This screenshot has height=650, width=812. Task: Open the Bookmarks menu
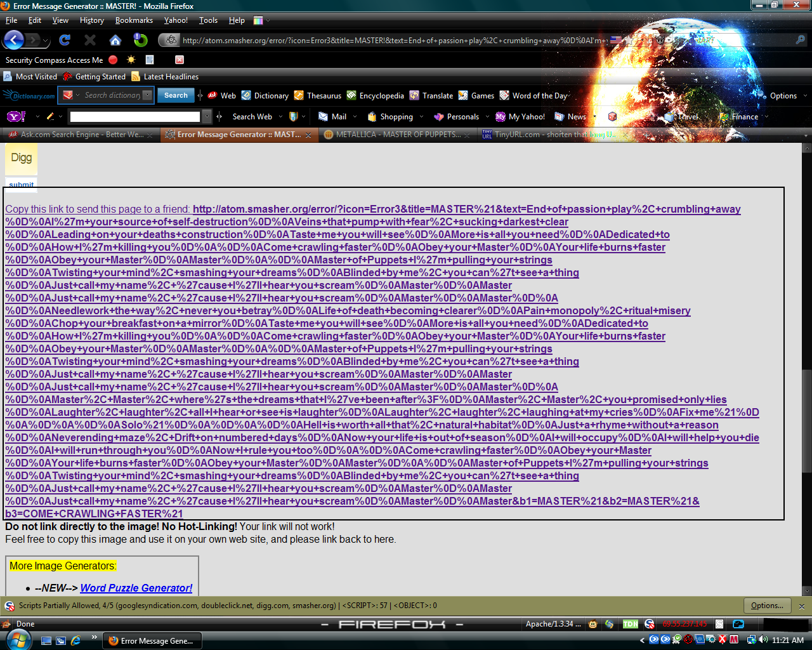[x=134, y=20]
